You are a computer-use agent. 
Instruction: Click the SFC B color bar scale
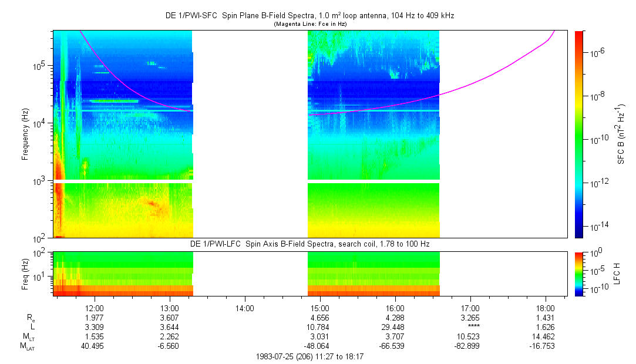coord(579,134)
